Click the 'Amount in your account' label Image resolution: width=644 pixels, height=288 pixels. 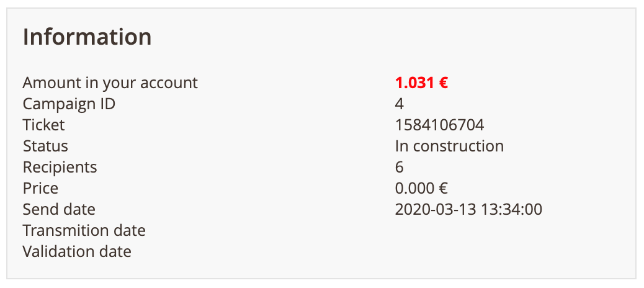pyautogui.click(x=110, y=83)
